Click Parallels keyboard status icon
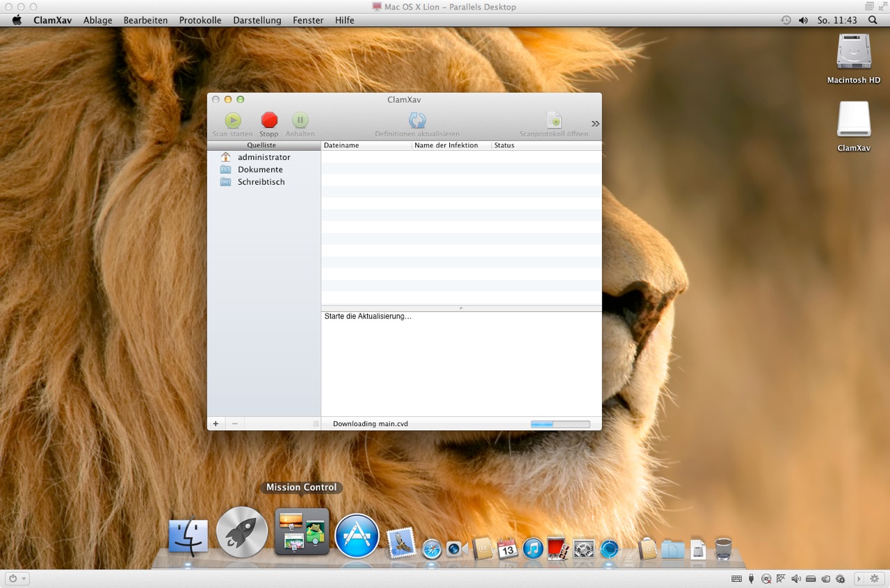 736,578
